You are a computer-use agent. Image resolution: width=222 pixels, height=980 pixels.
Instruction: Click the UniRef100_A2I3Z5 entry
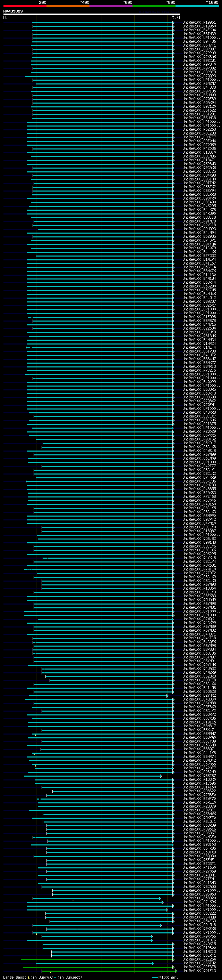199,424
